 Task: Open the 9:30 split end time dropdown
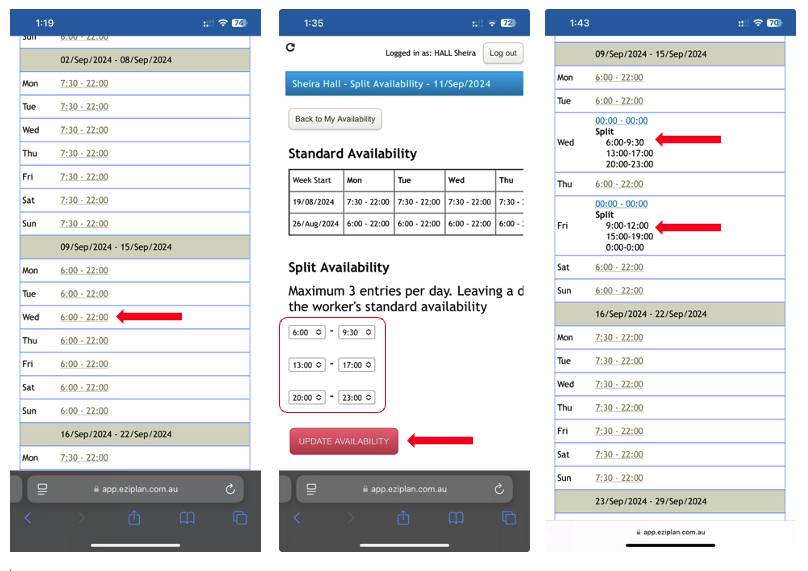coord(357,332)
